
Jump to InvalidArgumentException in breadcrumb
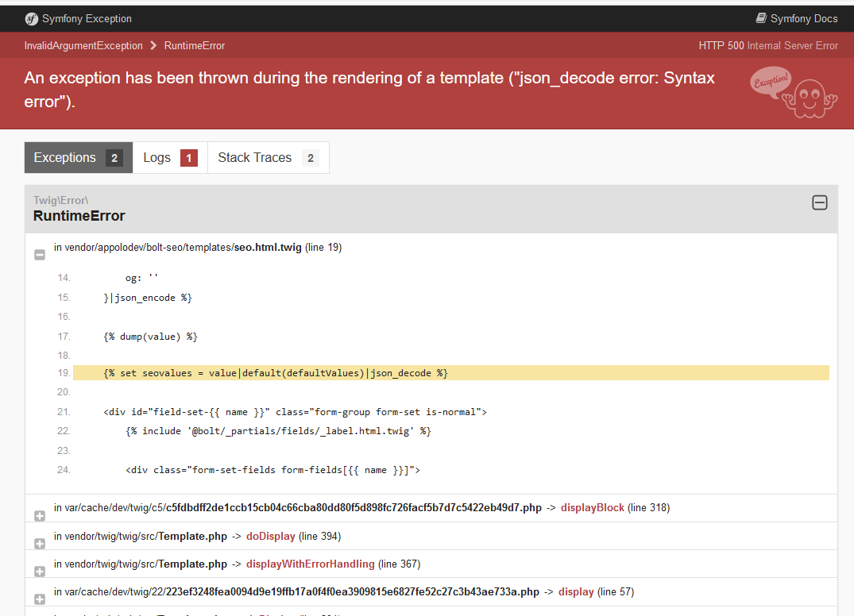(x=83, y=46)
